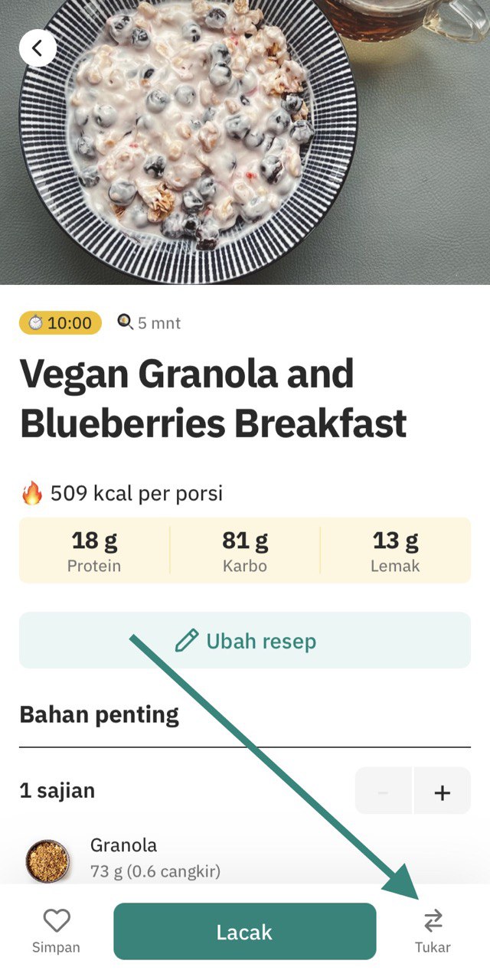Image resolution: width=490 pixels, height=980 pixels.
Task: Open Ubah resep to edit recipe
Action: coord(245,640)
